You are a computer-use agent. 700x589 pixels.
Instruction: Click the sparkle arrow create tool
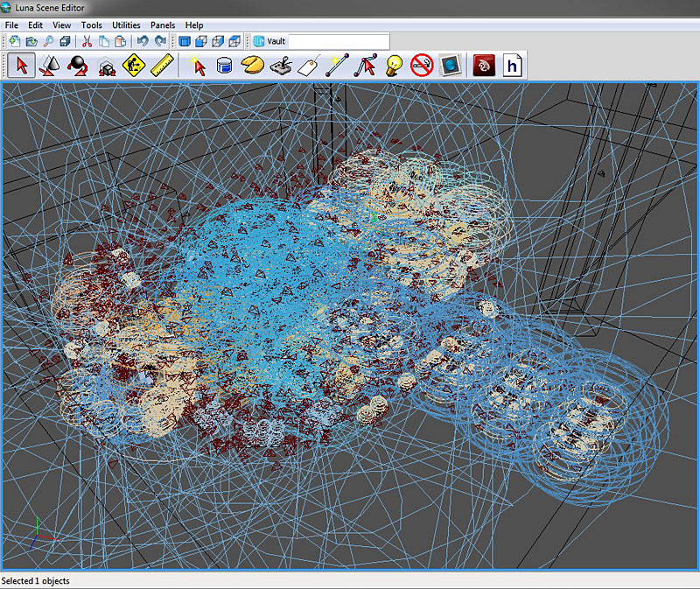click(x=197, y=66)
